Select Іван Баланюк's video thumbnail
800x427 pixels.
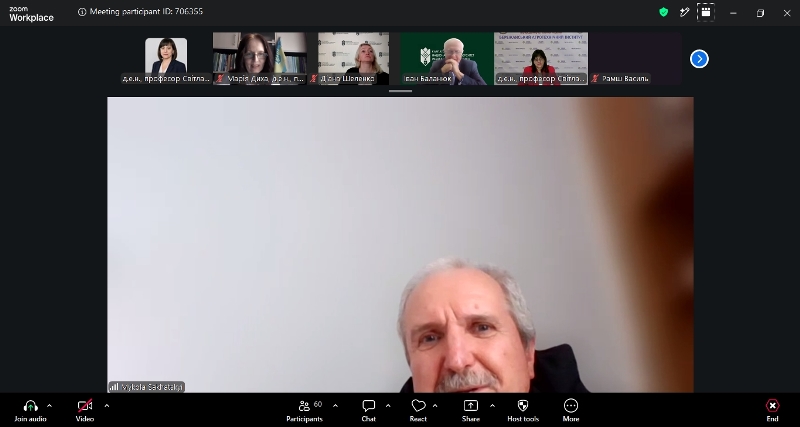point(447,58)
